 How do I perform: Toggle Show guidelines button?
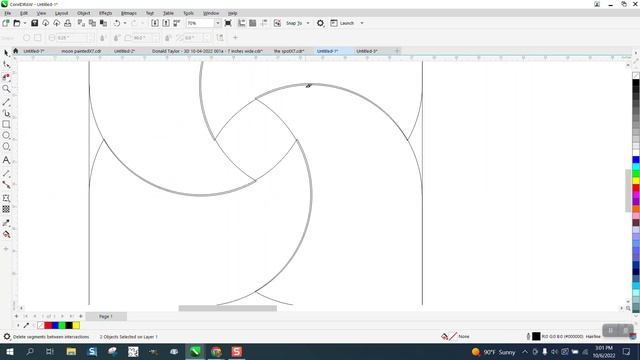[264, 23]
